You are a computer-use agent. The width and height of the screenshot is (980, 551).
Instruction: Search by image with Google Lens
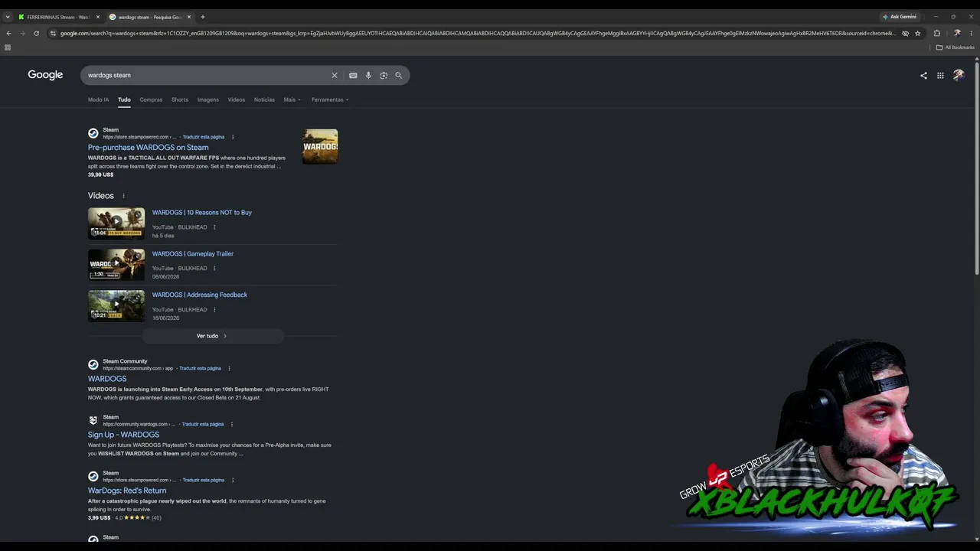coord(384,75)
